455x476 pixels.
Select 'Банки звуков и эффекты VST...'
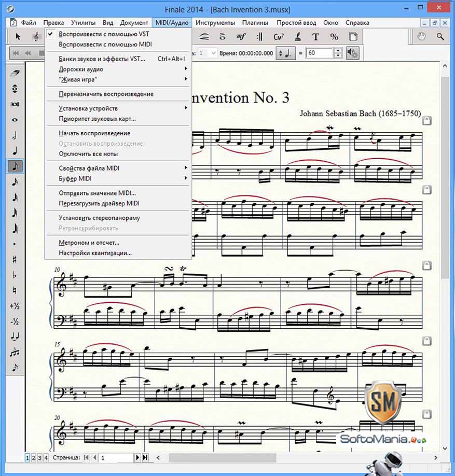tap(118, 59)
